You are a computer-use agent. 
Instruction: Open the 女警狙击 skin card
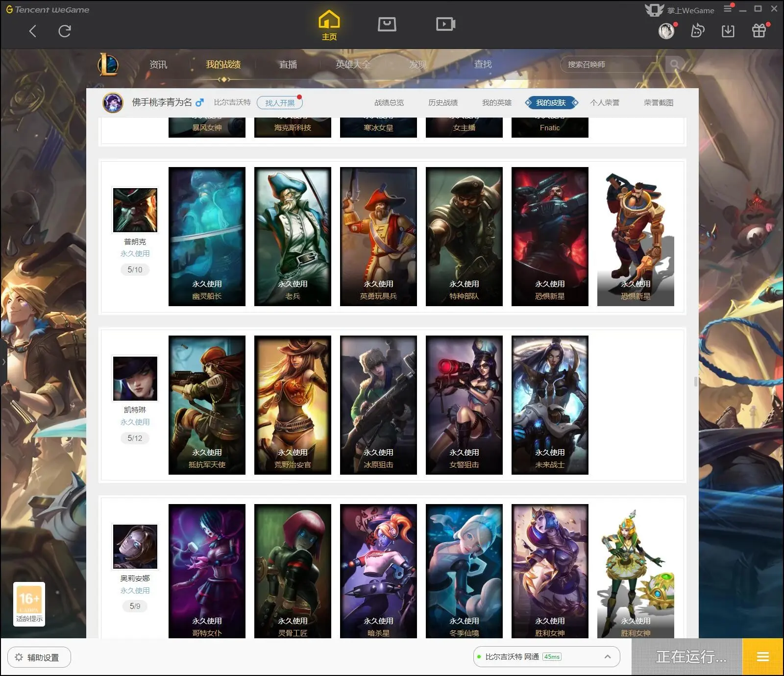(x=464, y=405)
